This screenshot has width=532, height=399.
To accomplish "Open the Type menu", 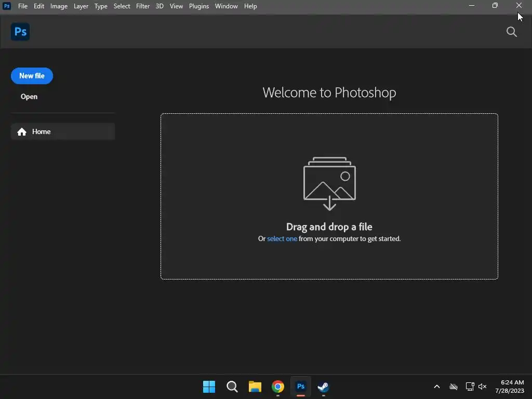I will click(101, 6).
